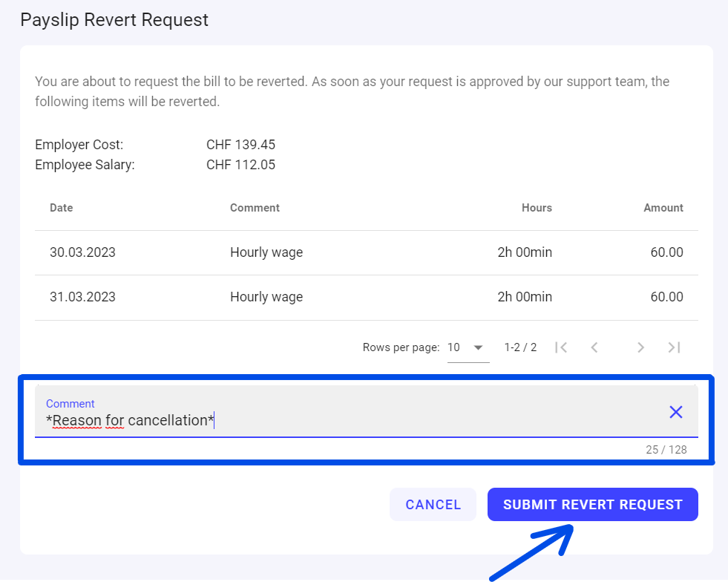Go to the first page of rows
This screenshot has width=728, height=582.
coord(561,347)
